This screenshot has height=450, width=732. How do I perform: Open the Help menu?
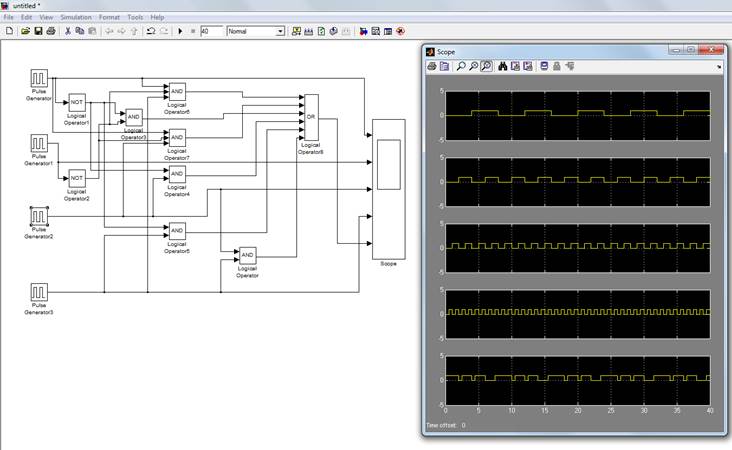(x=157, y=17)
